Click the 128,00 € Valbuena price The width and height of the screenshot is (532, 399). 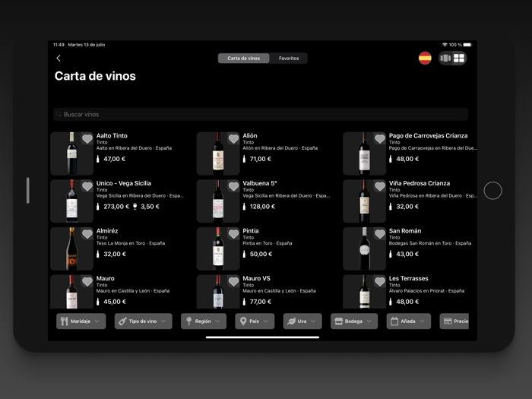point(262,206)
